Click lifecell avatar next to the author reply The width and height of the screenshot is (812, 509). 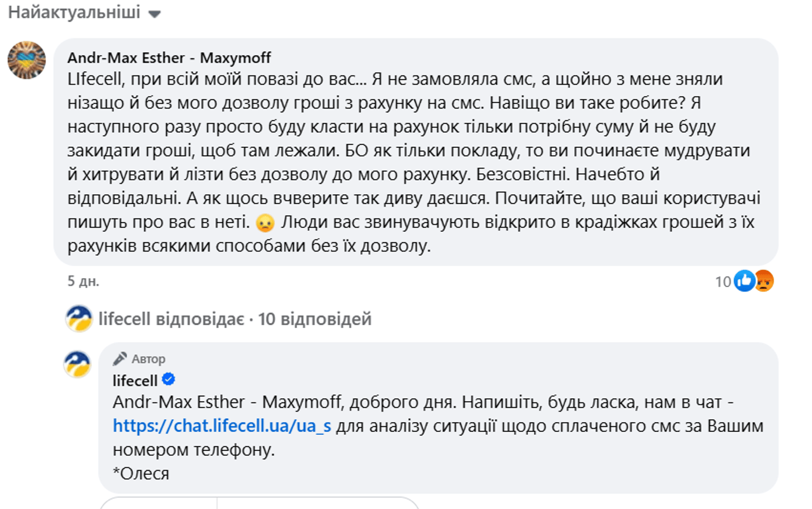click(x=77, y=365)
